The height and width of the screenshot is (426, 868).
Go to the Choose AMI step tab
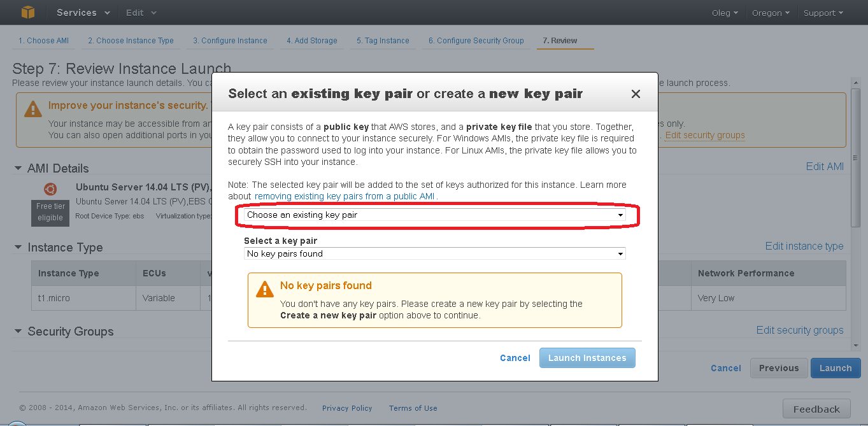(x=43, y=41)
